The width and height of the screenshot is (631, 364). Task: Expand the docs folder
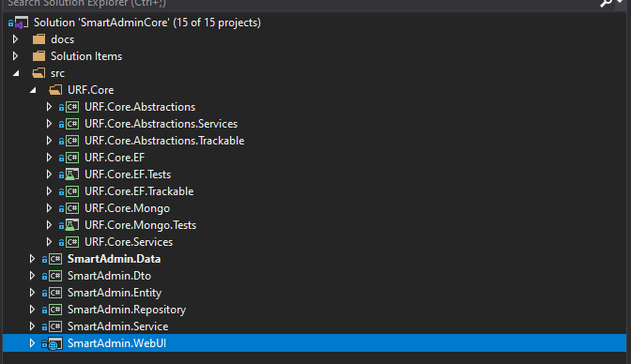click(15, 39)
